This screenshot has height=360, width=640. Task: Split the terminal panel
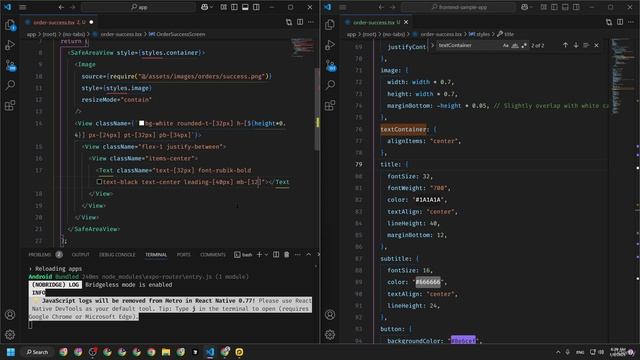pos(276,254)
